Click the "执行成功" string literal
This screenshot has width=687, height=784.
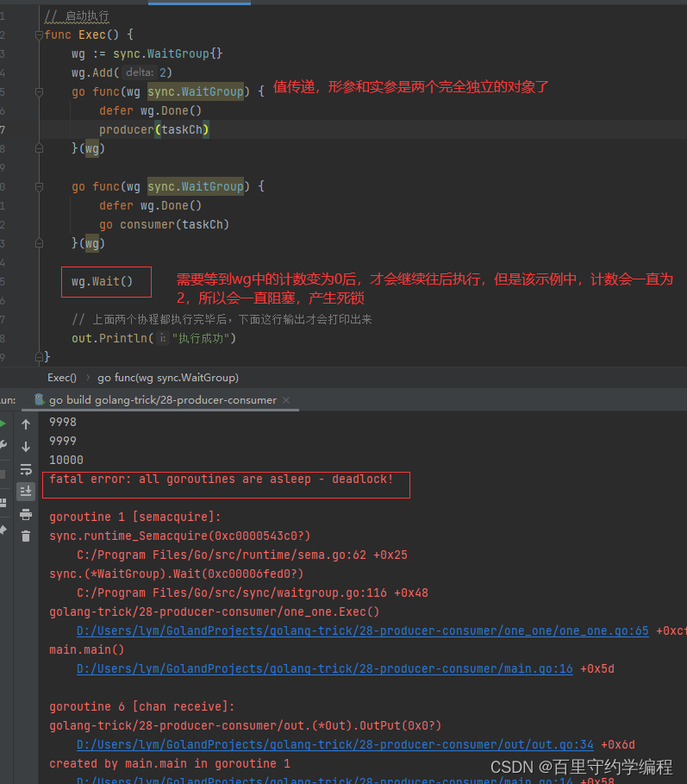(x=200, y=338)
